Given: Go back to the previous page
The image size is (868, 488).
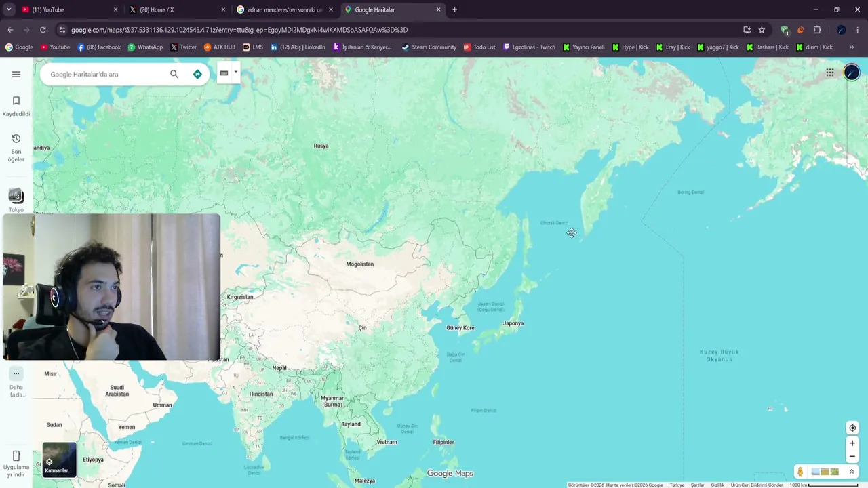Looking at the screenshot, I should pyautogui.click(x=10, y=30).
